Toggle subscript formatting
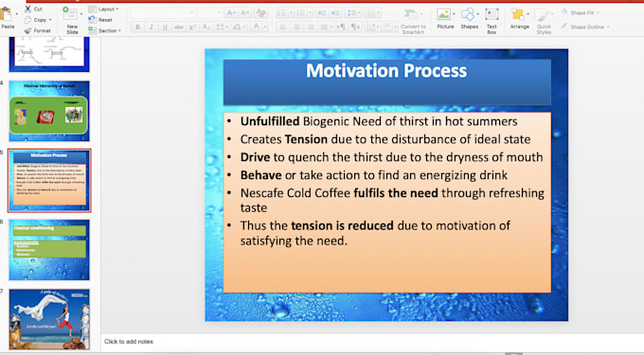 [206, 27]
